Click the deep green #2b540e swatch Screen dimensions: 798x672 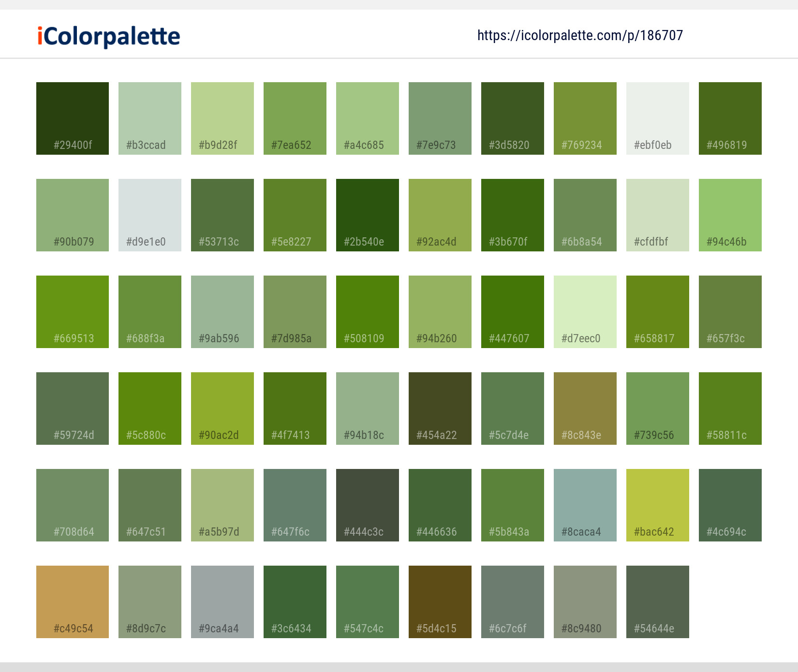tap(368, 215)
